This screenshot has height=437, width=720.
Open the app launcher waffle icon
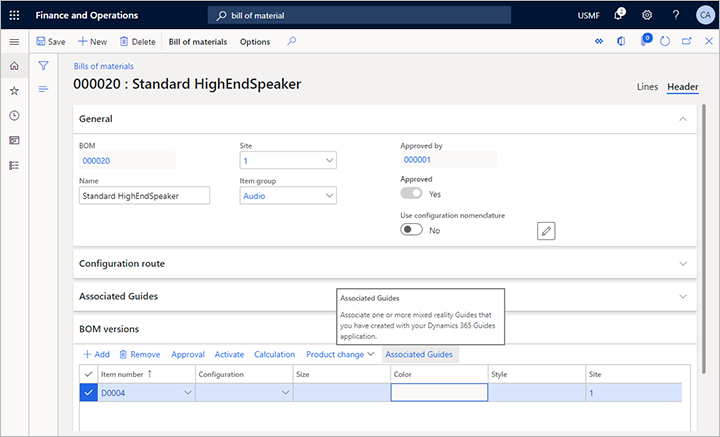click(14, 16)
